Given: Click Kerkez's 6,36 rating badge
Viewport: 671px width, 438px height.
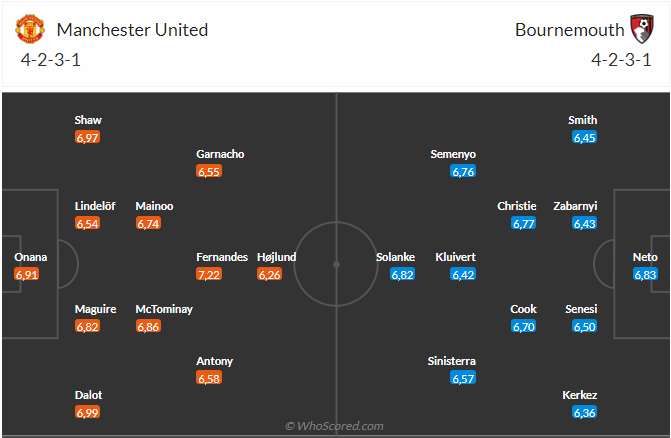Looking at the screenshot, I should (x=585, y=412).
